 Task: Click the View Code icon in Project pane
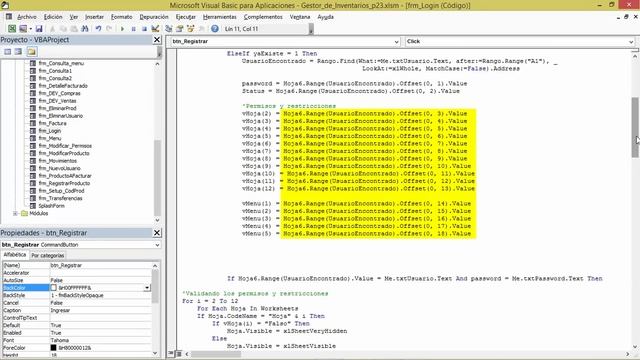[x=7, y=51]
